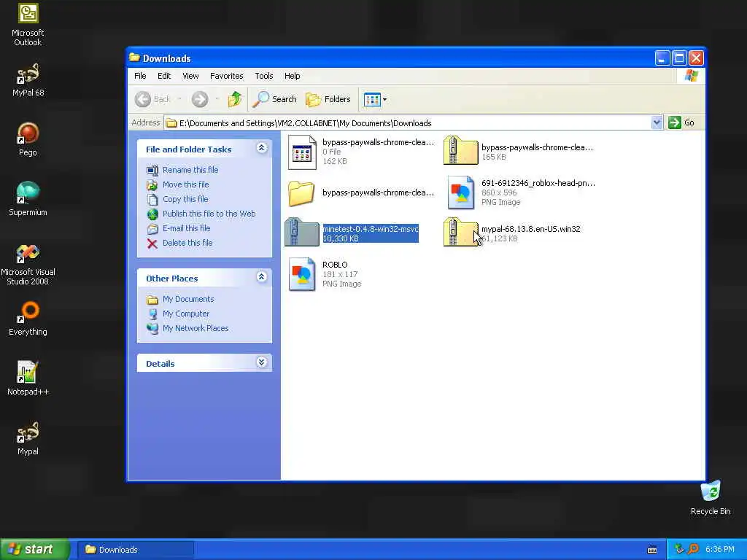This screenshot has height=560, width=747.
Task: Select the 691-6912346_roblox-head PNG icon
Action: [x=461, y=192]
